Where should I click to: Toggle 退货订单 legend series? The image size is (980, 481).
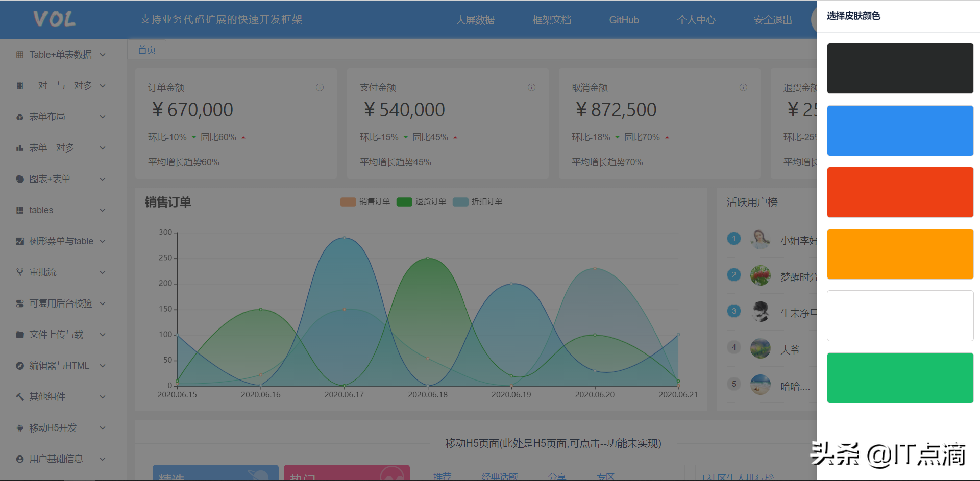(x=422, y=201)
